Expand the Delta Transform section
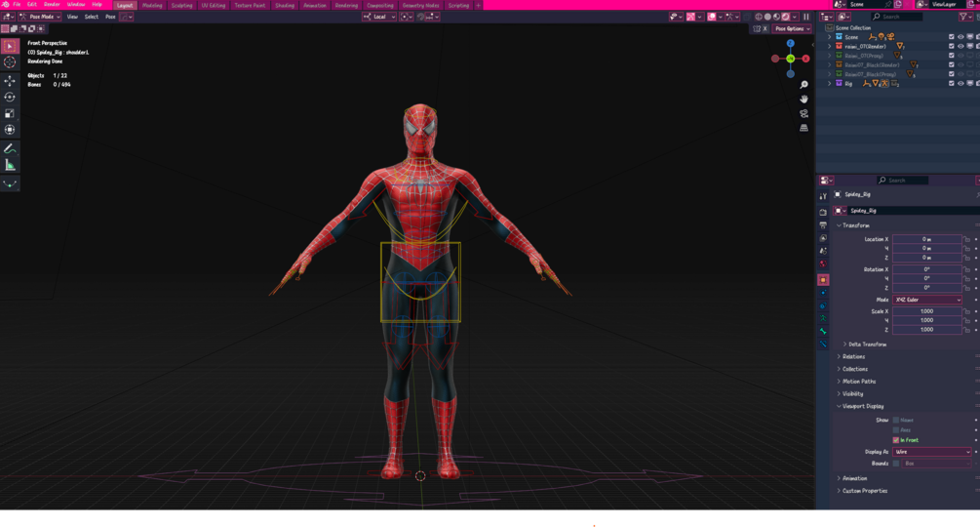 [866, 345]
